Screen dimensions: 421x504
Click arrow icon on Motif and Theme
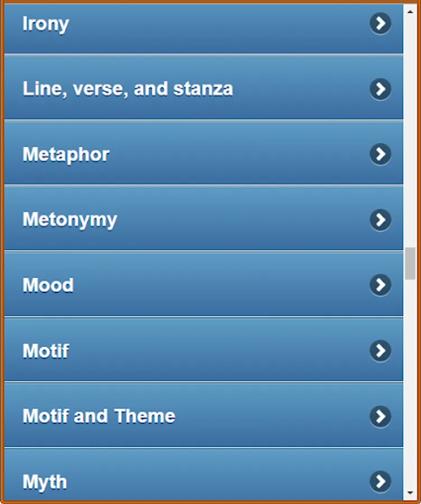(380, 416)
